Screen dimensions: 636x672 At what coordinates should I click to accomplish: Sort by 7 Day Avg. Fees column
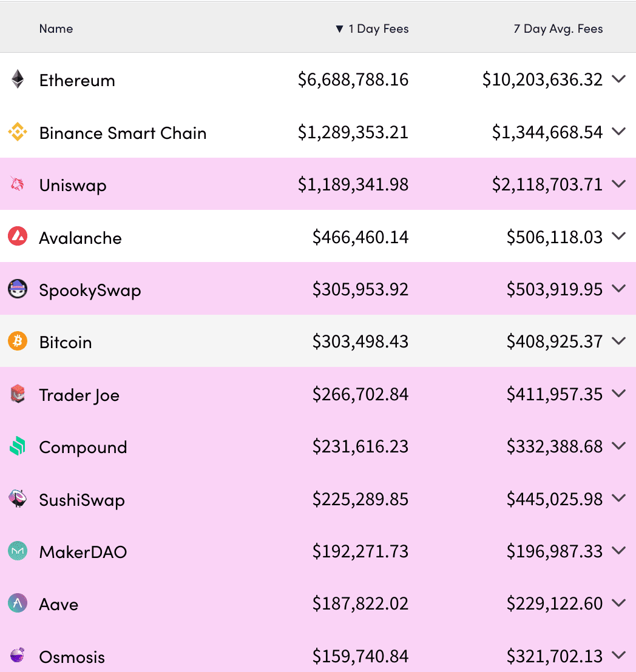(x=558, y=29)
